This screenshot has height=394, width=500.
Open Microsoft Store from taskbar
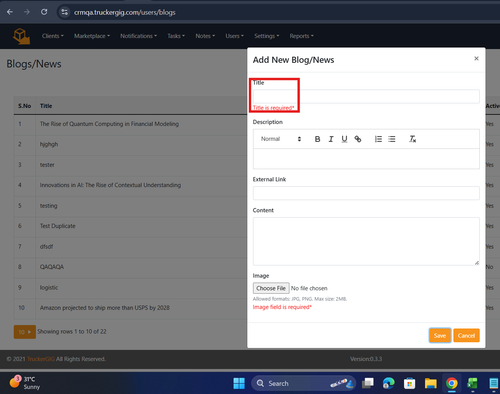(x=409, y=383)
